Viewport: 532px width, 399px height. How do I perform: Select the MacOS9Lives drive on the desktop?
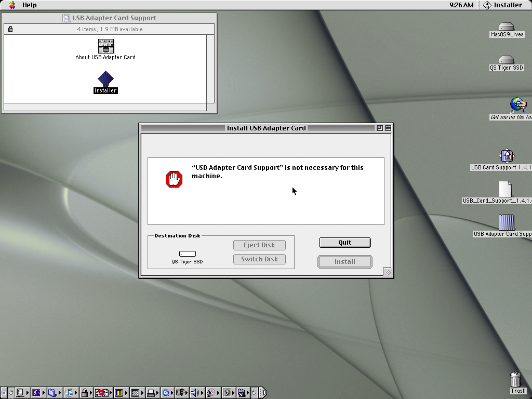coord(507,30)
